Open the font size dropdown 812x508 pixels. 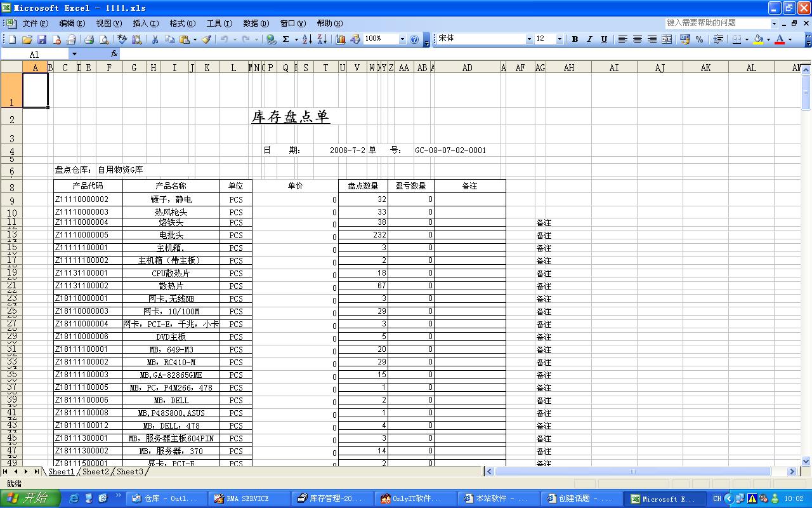pos(560,39)
